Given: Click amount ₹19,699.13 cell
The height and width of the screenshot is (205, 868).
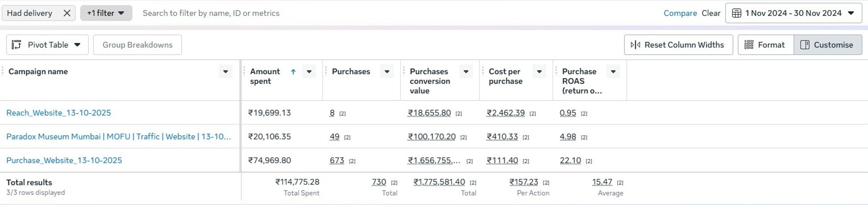Looking at the screenshot, I should [x=269, y=113].
